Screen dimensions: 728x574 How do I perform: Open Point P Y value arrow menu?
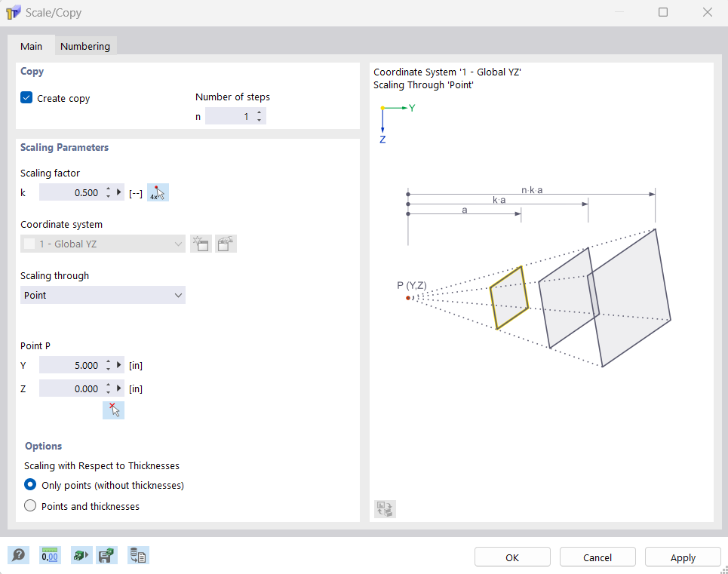[x=119, y=365]
